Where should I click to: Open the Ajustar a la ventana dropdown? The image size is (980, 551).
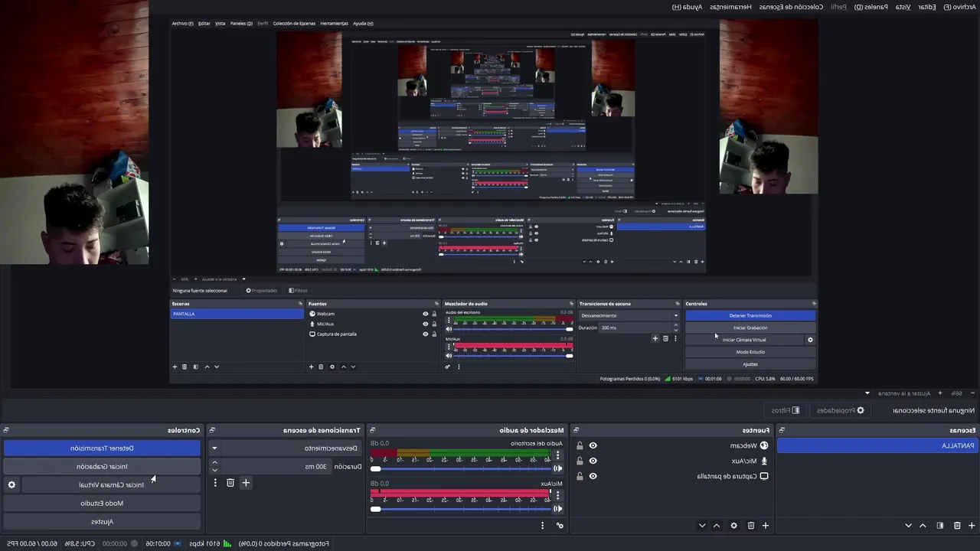click(867, 393)
